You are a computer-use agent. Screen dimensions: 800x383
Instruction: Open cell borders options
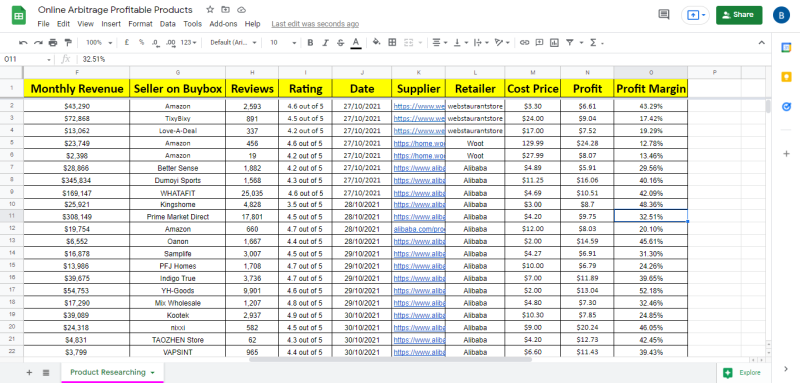click(392, 43)
